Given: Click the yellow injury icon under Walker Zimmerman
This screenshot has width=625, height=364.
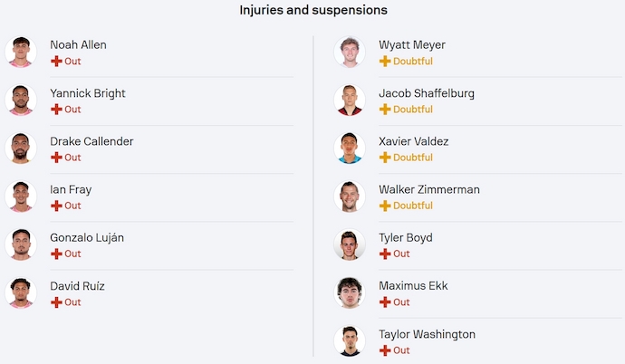Looking at the screenshot, I should (x=385, y=206).
